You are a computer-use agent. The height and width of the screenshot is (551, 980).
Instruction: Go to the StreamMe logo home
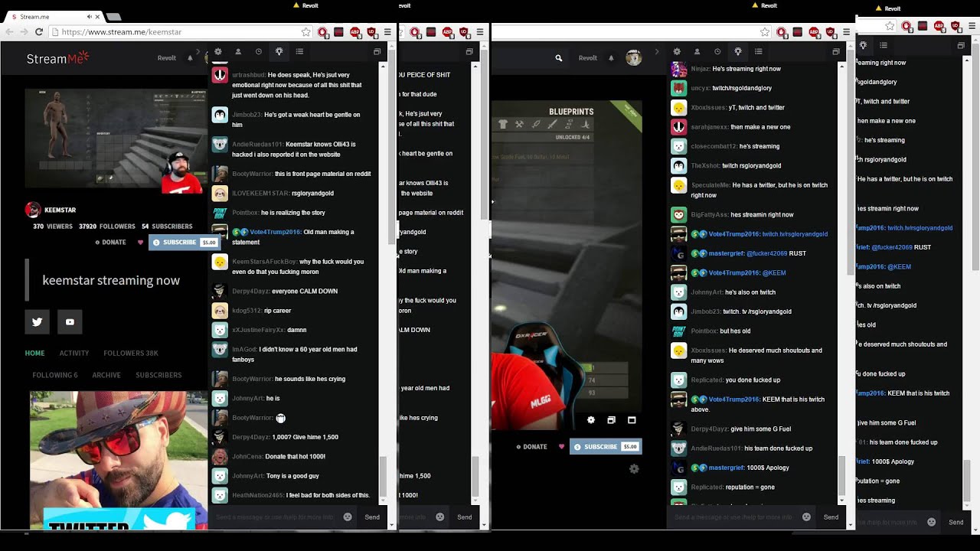tap(58, 58)
